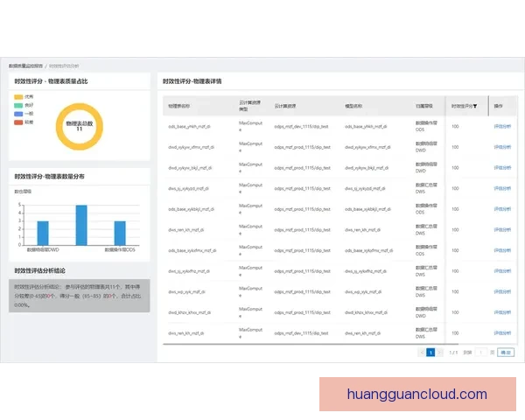Open 评估分析 for dws_wp_xyk_mzf_di row

[503, 291]
